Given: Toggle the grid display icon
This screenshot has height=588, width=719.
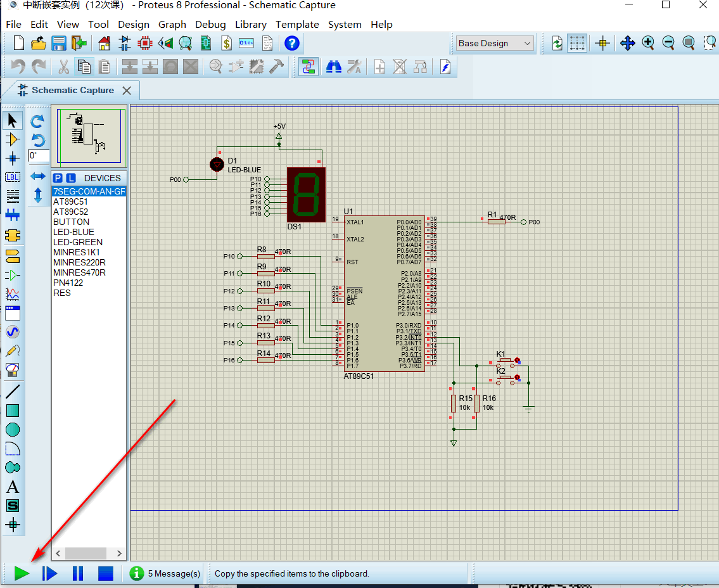Looking at the screenshot, I should coord(577,44).
